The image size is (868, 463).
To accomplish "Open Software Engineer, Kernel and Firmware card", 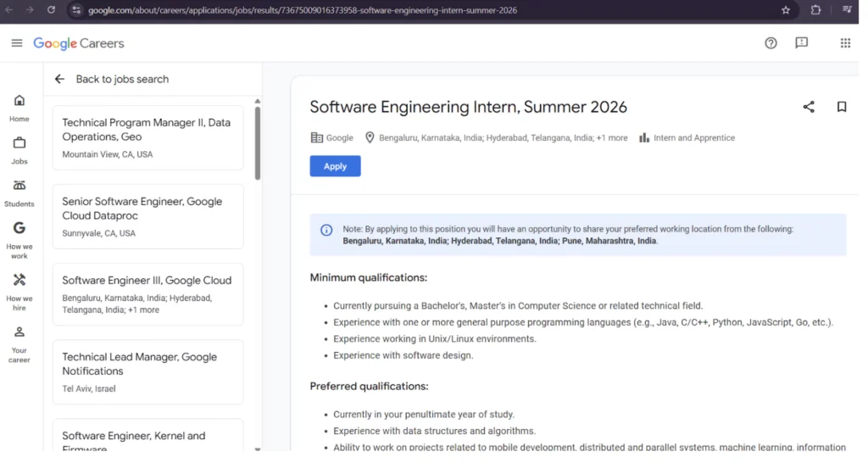I will point(147,436).
